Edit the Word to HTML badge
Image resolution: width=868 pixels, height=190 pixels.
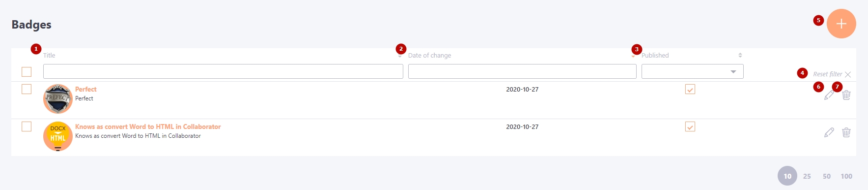829,132
